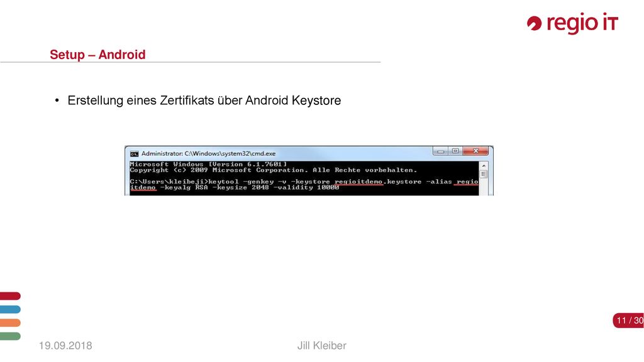Click the scrollbar up arrow in cmd window
Screen dimensions: 644x362
pyautogui.click(x=484, y=165)
